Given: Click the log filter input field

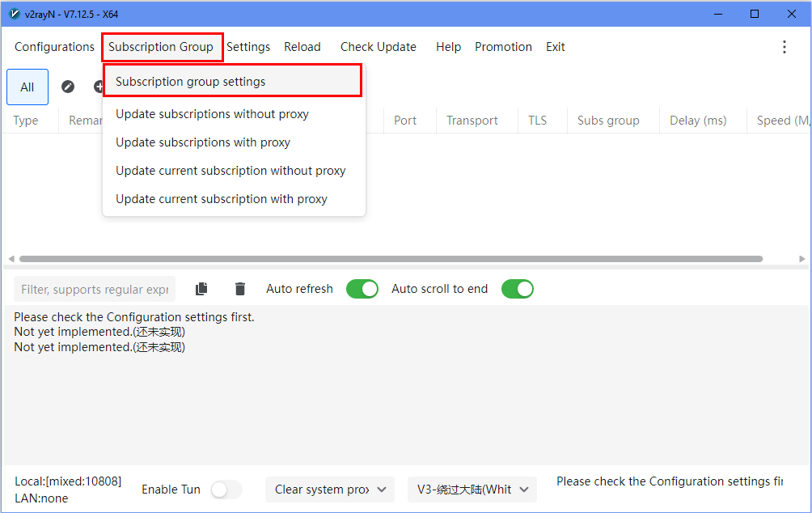Looking at the screenshot, I should pos(95,290).
